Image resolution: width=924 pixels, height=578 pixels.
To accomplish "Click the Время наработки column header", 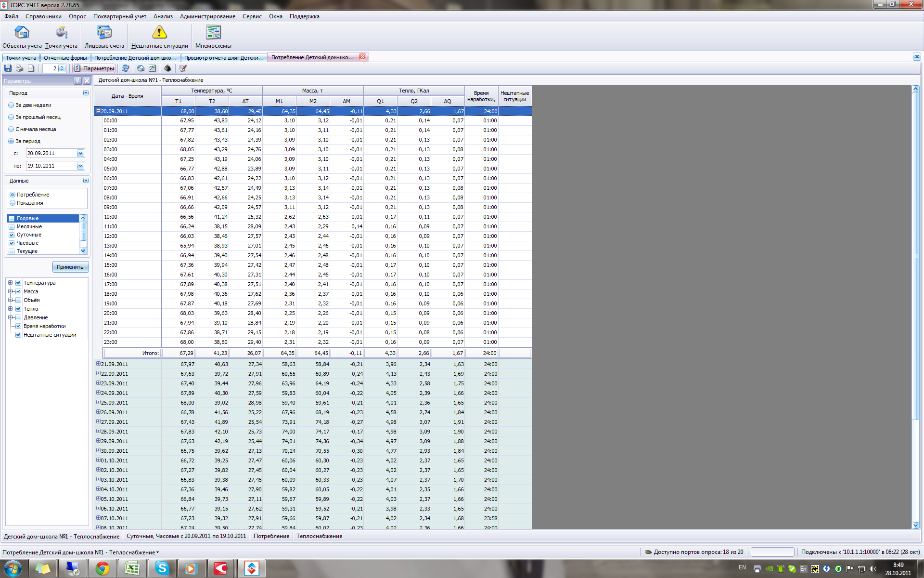I will click(481, 96).
